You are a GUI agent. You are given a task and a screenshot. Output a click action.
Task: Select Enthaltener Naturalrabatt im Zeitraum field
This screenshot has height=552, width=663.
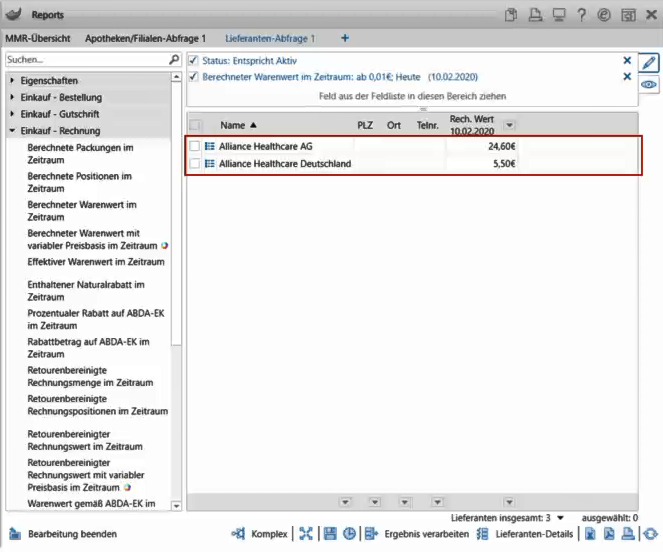86,291
